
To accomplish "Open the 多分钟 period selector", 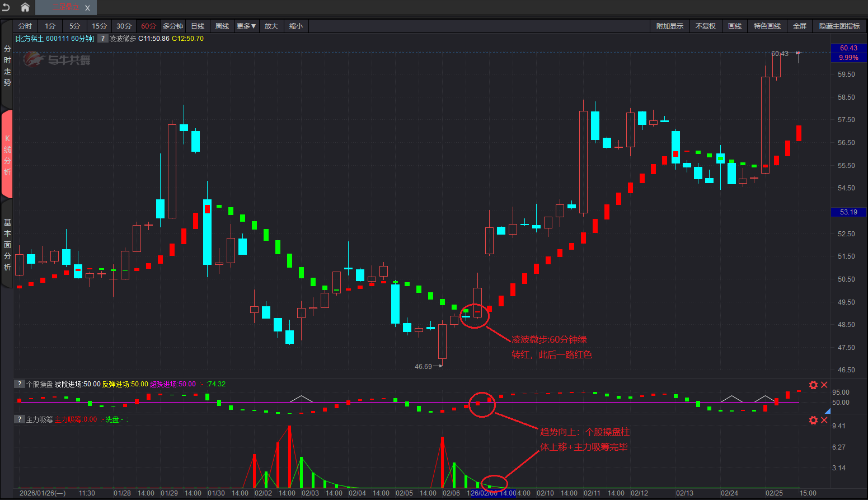I will click(x=173, y=26).
